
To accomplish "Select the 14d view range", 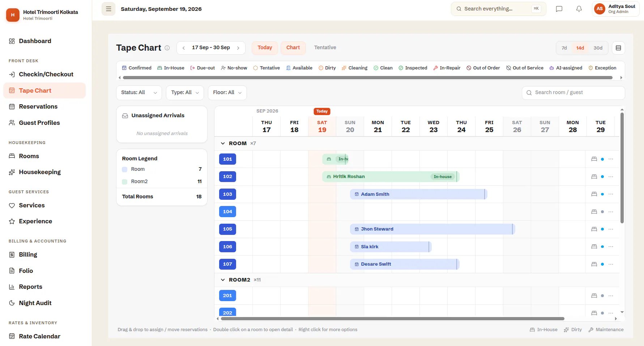I will tap(580, 48).
